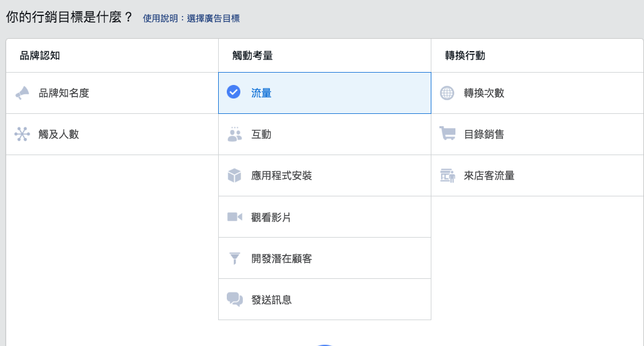Choose the 品牌知名度 objective text
This screenshot has width=644, height=346.
pyautogui.click(x=64, y=93)
